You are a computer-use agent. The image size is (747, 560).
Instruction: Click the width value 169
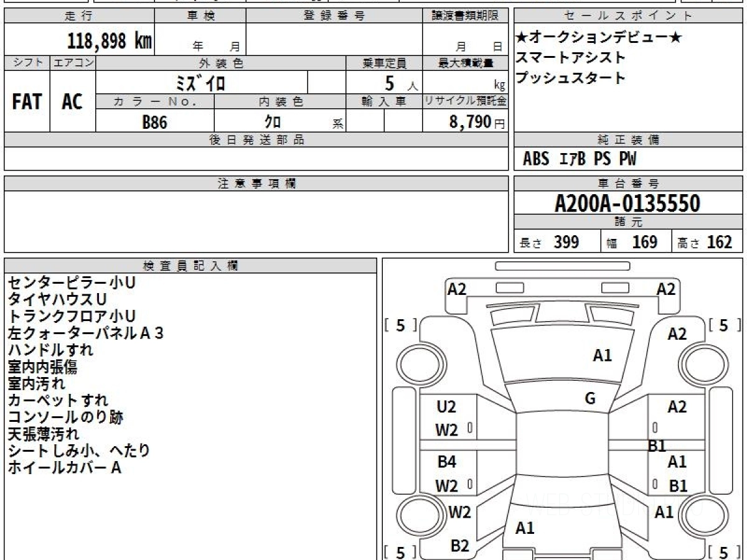point(644,242)
